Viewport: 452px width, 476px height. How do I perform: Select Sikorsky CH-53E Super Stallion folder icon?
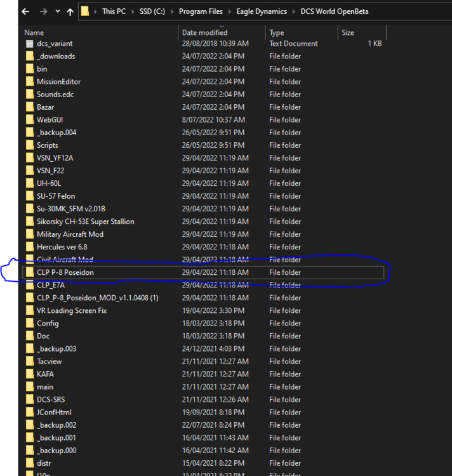[29, 221]
